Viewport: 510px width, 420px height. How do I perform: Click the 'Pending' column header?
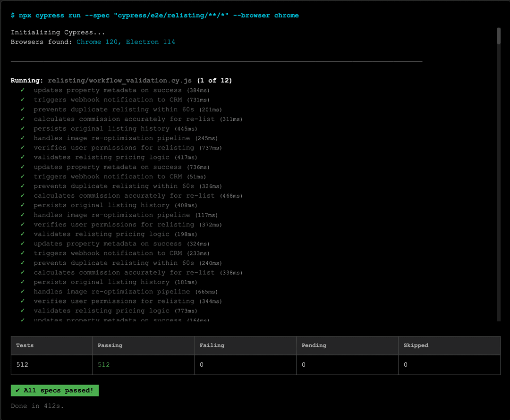(314, 345)
